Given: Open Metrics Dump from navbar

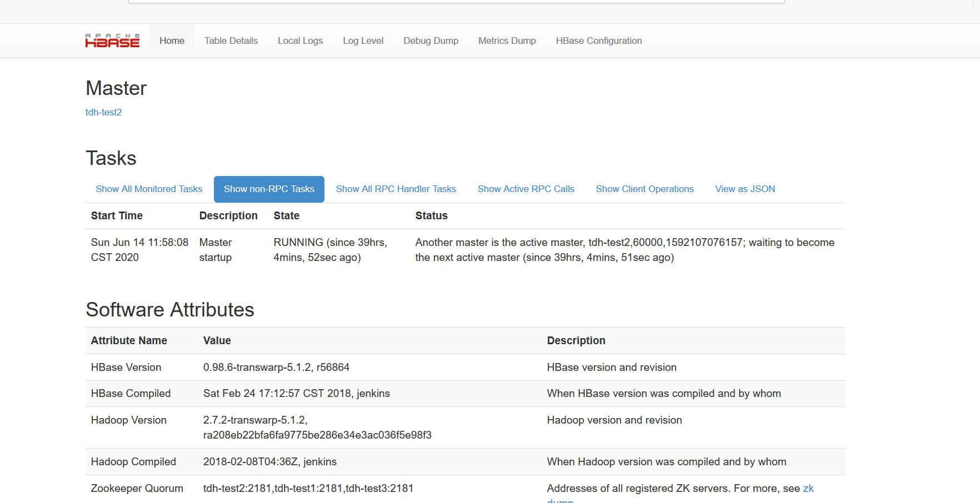Looking at the screenshot, I should point(507,41).
